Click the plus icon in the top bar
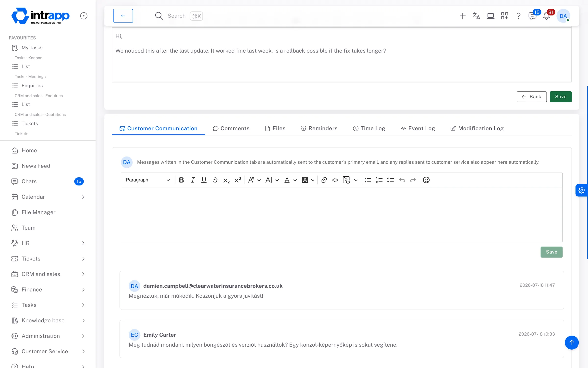 click(463, 16)
